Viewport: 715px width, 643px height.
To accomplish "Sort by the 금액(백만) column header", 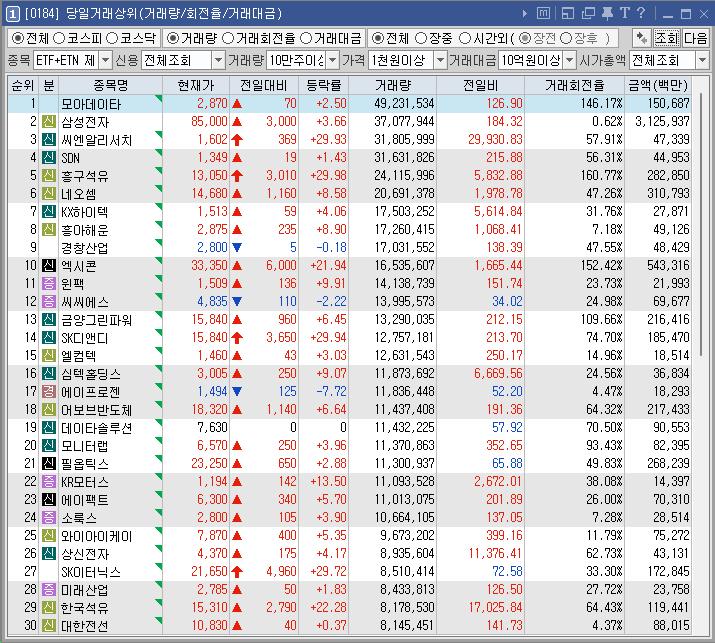I will click(658, 85).
